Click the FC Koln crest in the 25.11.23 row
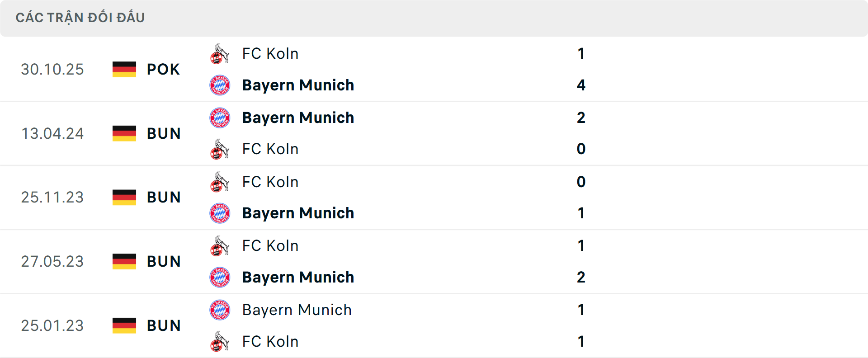 point(220,182)
